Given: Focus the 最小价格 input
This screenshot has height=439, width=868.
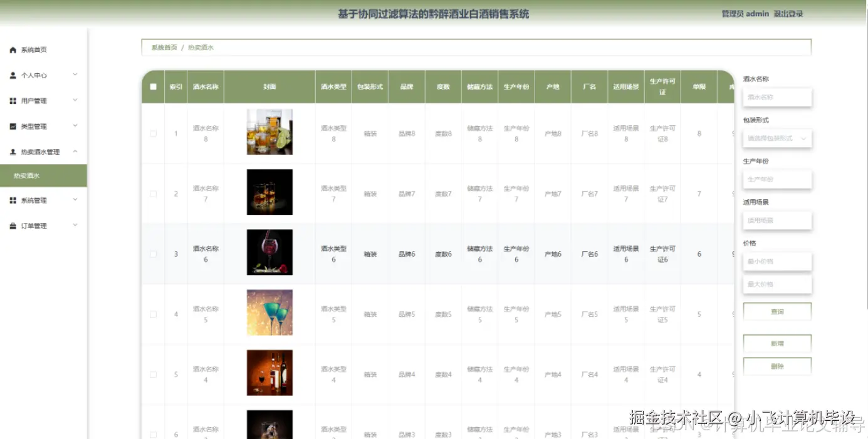Looking at the screenshot, I should click(777, 262).
